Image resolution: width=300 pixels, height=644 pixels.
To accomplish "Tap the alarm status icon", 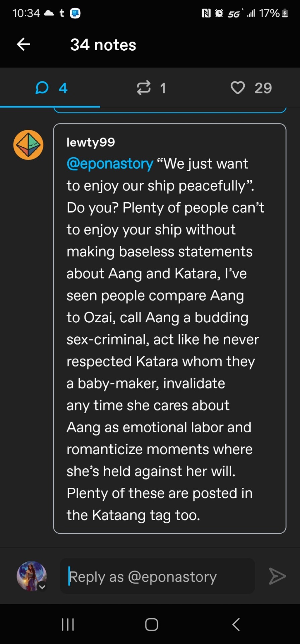I will pyautogui.click(x=219, y=13).
